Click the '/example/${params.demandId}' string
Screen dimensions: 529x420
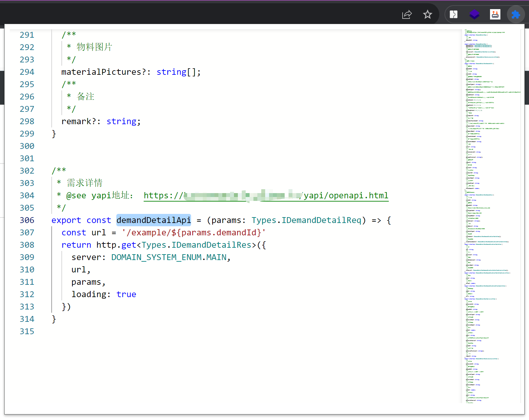point(194,232)
